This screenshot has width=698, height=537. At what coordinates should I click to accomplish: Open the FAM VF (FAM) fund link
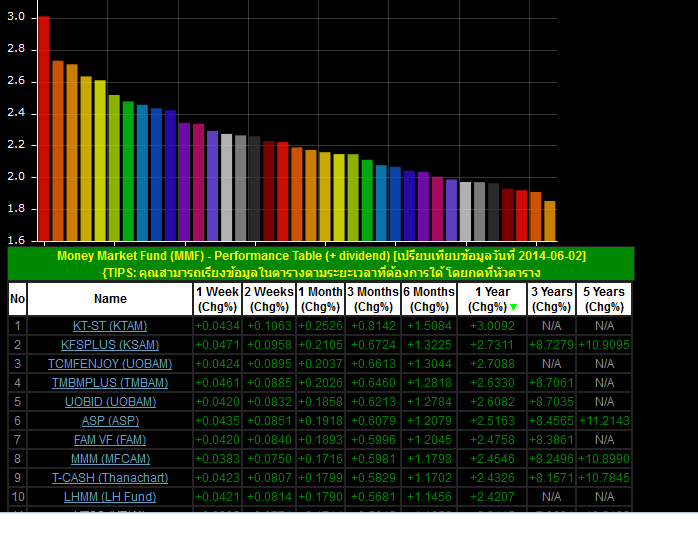tap(110, 440)
